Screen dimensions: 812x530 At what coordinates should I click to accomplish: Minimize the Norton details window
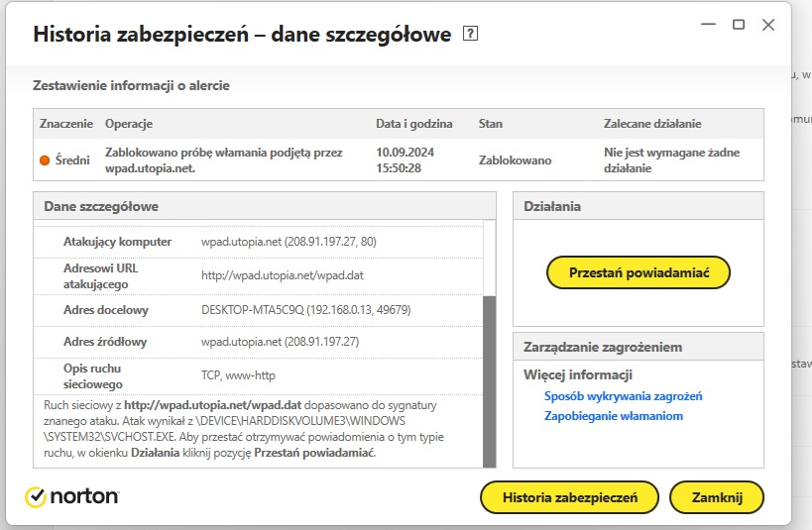(x=708, y=25)
